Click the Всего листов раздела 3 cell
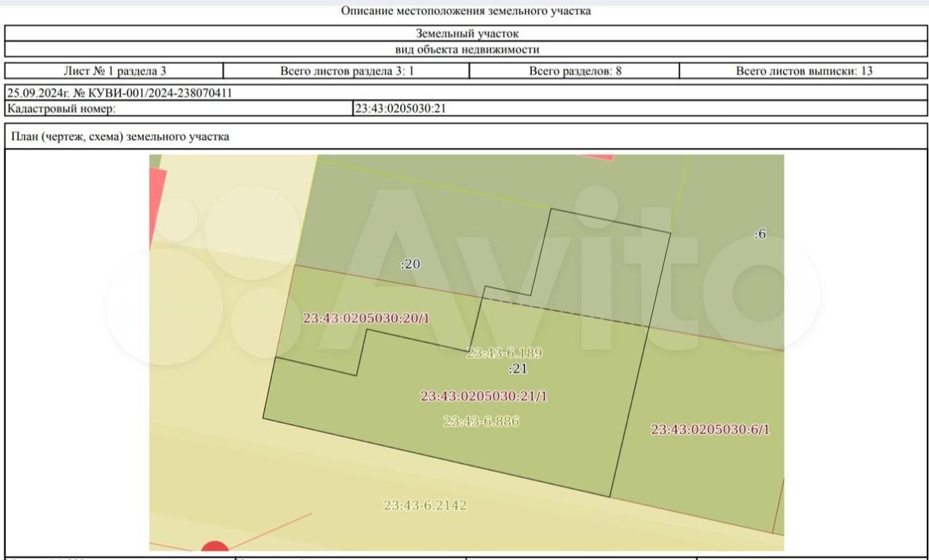The height and width of the screenshot is (560, 929). pyautogui.click(x=347, y=71)
